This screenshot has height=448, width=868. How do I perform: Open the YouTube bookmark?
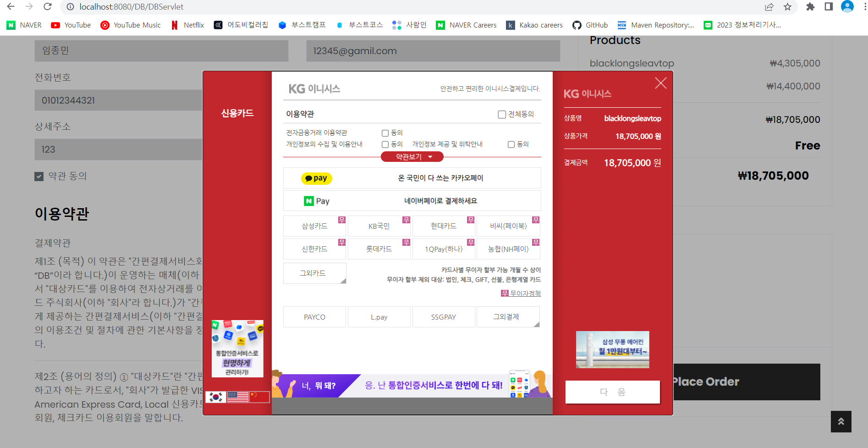pyautogui.click(x=71, y=25)
